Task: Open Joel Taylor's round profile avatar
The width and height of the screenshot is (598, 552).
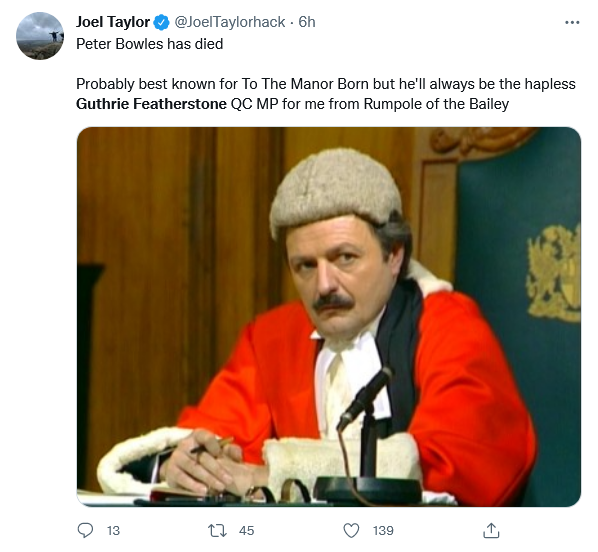Action: tap(40, 36)
